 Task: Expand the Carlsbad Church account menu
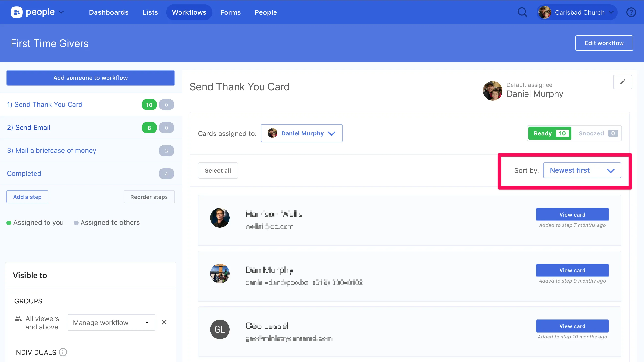pyautogui.click(x=577, y=12)
